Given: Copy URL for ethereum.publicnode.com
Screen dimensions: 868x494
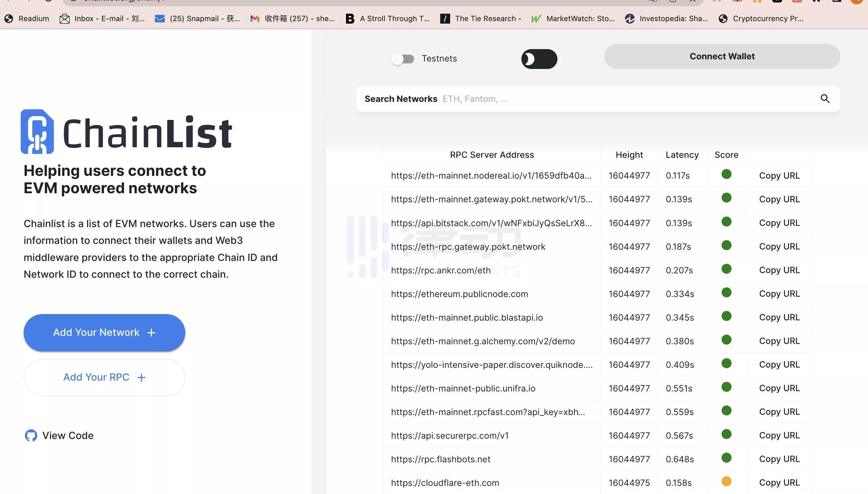Looking at the screenshot, I should click(x=779, y=294).
